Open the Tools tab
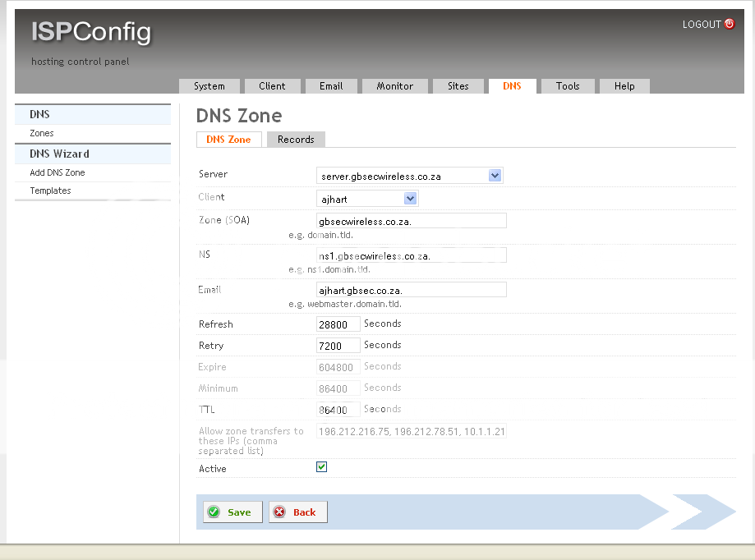Image resolution: width=755 pixels, height=560 pixels. pos(567,85)
